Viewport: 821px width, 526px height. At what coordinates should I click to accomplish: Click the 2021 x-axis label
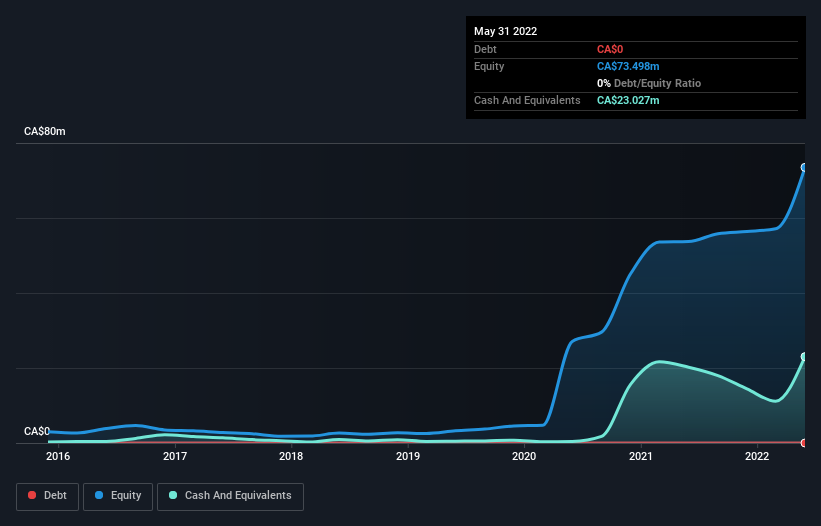[x=641, y=456]
